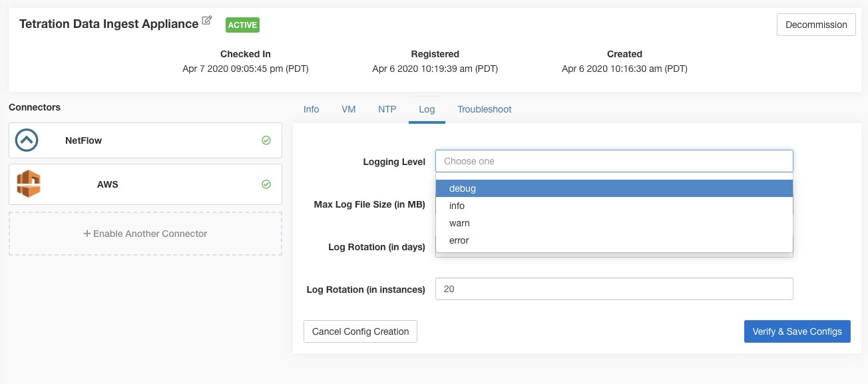Image resolution: width=868 pixels, height=384 pixels.
Task: Click the NetFlow green check status icon
Action: [x=266, y=140]
